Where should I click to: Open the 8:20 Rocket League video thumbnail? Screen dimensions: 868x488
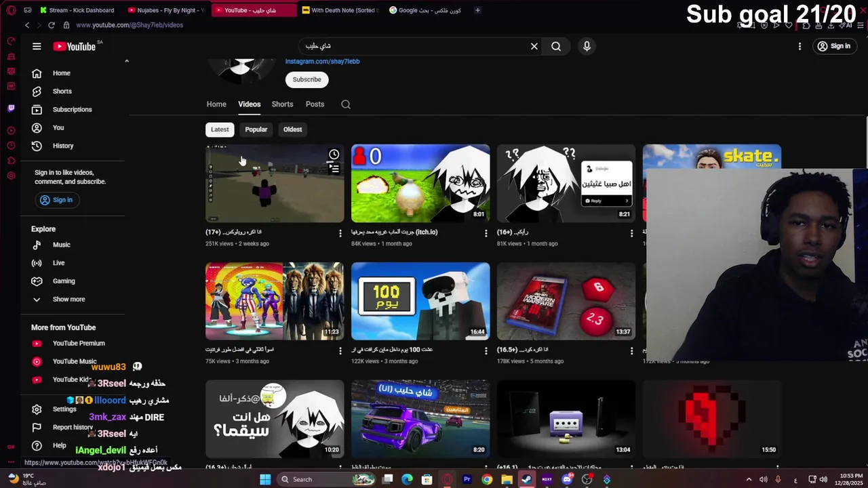(420, 419)
